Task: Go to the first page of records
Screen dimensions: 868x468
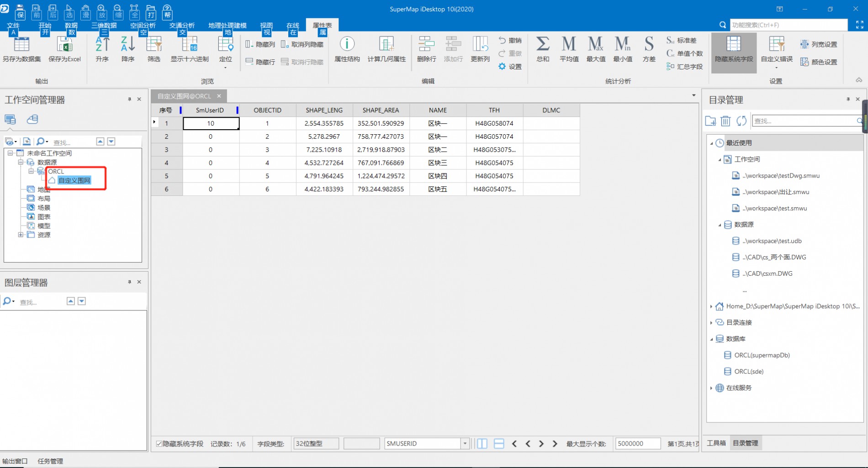Action: (514, 443)
